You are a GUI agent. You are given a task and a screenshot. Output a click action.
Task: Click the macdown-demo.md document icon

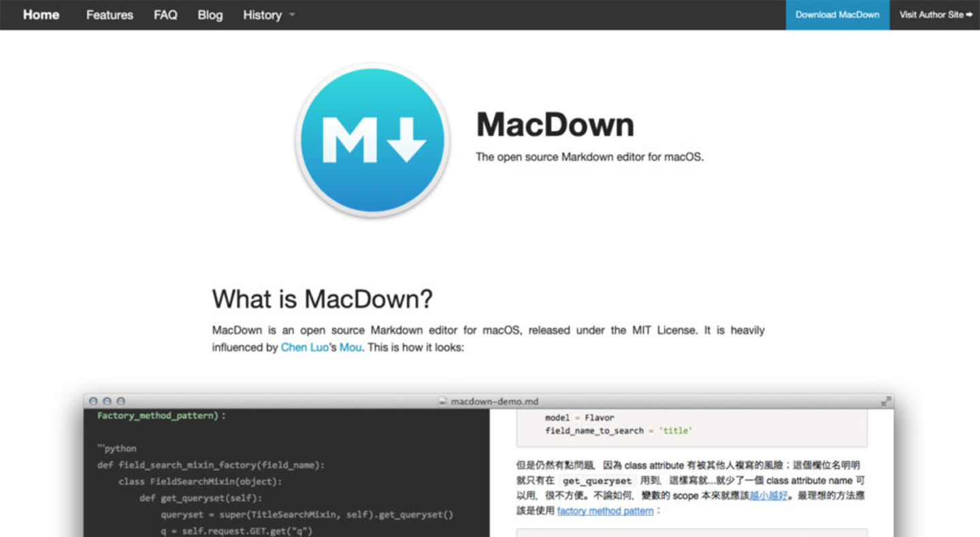[x=444, y=402]
